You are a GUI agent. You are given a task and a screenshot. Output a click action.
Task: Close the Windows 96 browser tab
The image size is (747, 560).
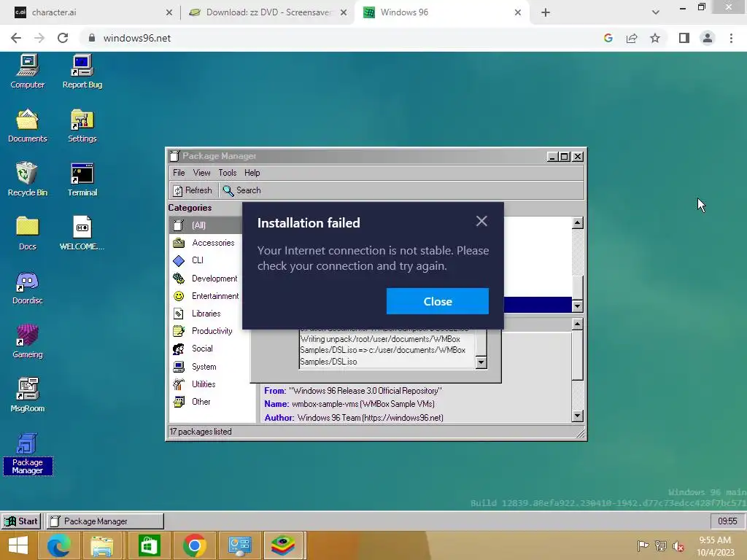(x=518, y=12)
